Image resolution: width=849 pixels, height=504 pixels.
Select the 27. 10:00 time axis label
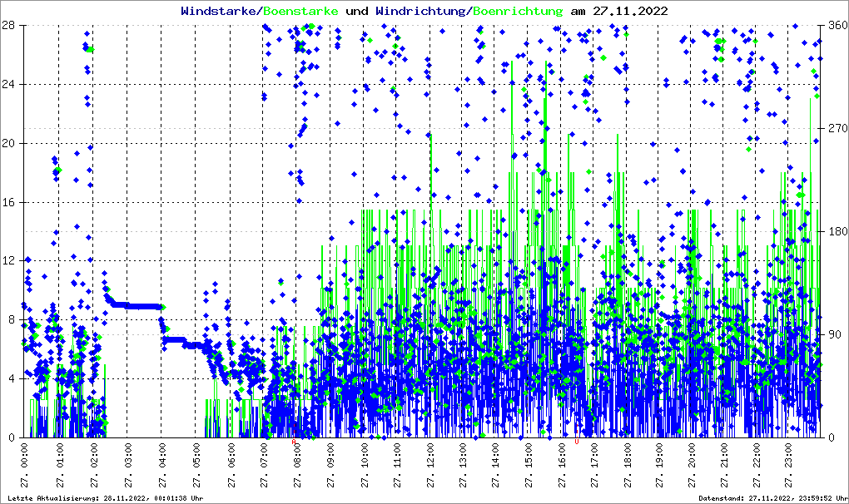tap(365, 466)
